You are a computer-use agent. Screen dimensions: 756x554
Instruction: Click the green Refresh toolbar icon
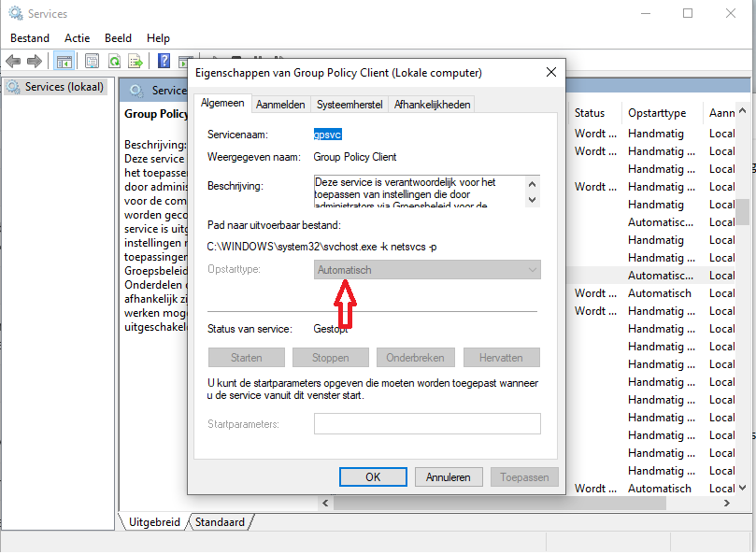click(114, 61)
